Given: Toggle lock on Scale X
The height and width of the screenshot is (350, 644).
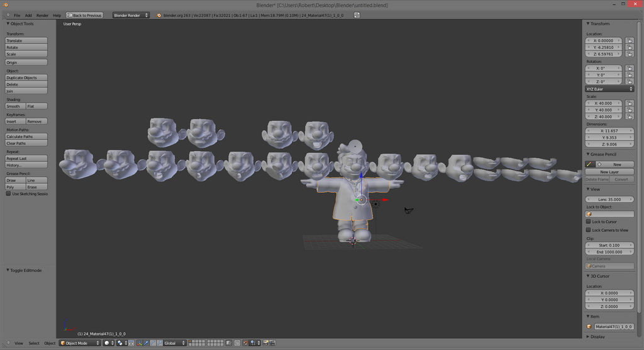Looking at the screenshot, I should 629,103.
